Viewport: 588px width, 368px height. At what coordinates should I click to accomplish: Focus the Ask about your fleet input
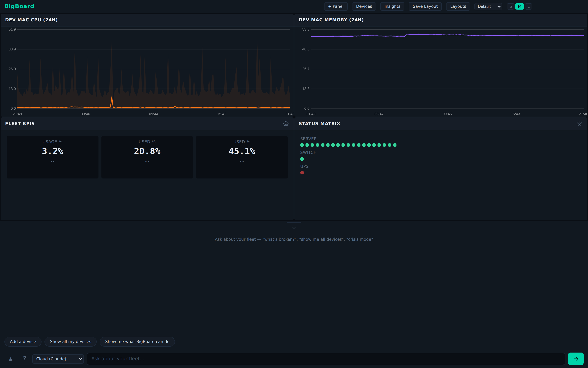326,359
